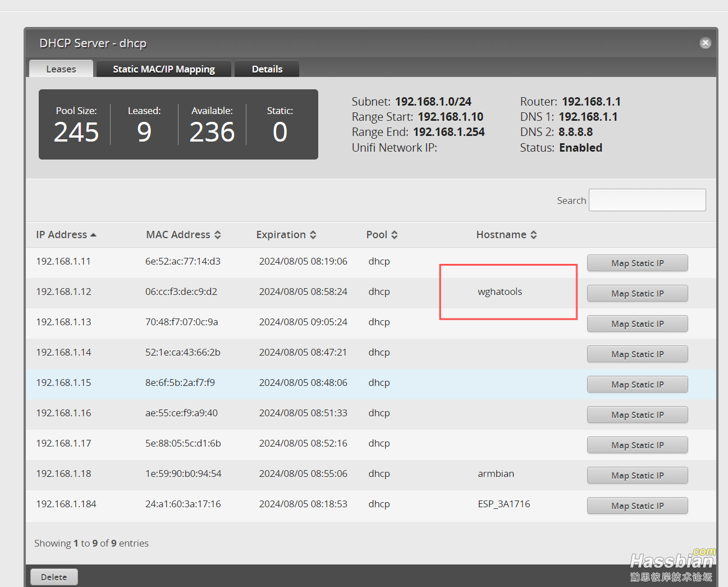The height and width of the screenshot is (587, 728).
Task: Click expiration 2024/08/05 08:48:06
Action: coord(303,383)
